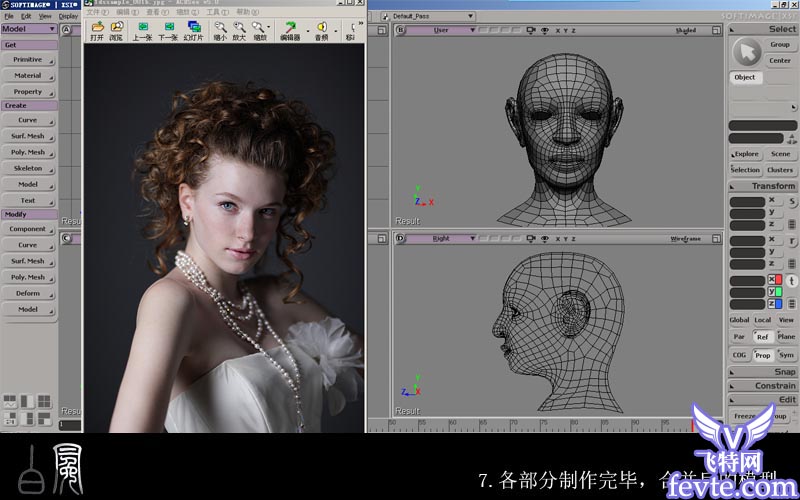Open the Model module dropdown

click(x=29, y=29)
